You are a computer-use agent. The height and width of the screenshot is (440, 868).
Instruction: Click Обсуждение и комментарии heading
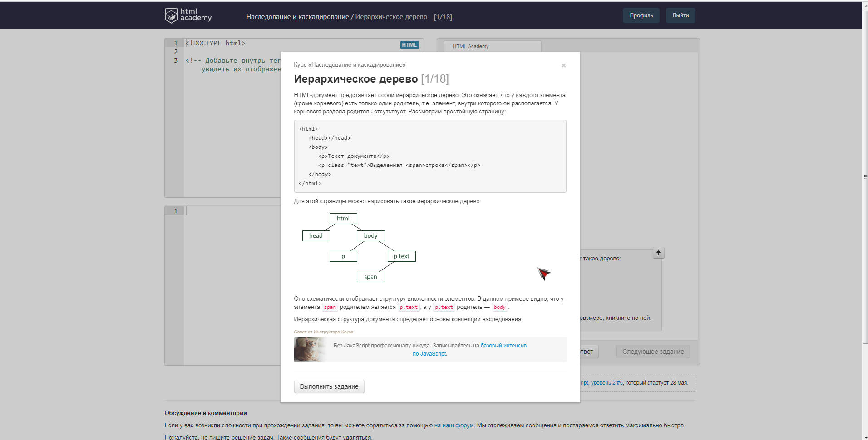tap(206, 413)
